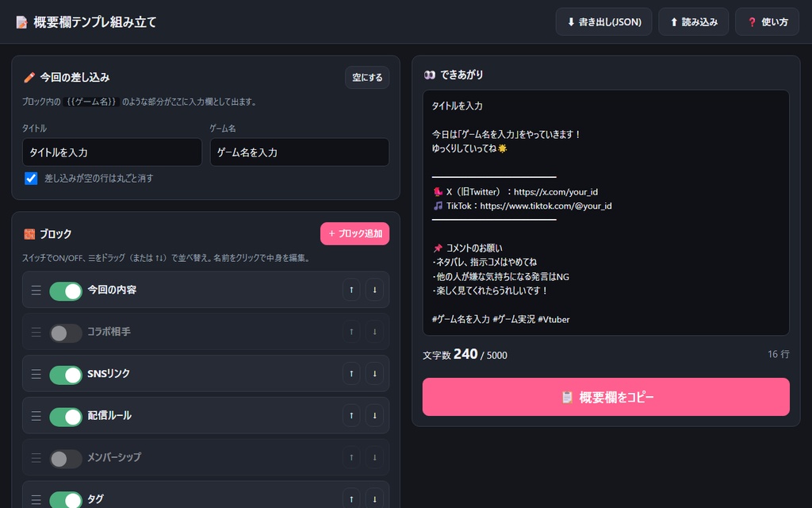The height and width of the screenshot is (508, 812).
Task: Click drag handle of コラボ相手 row
Action: point(36,332)
